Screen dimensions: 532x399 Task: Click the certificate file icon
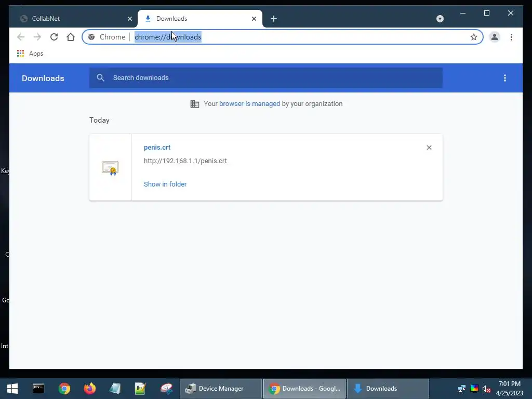[x=110, y=168]
